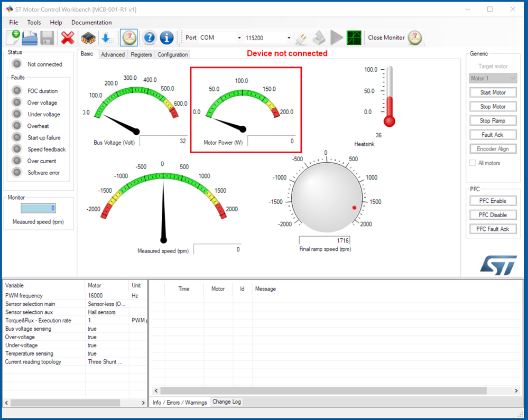528x420 pixels.
Task: Click the Message column header
Action: point(265,289)
